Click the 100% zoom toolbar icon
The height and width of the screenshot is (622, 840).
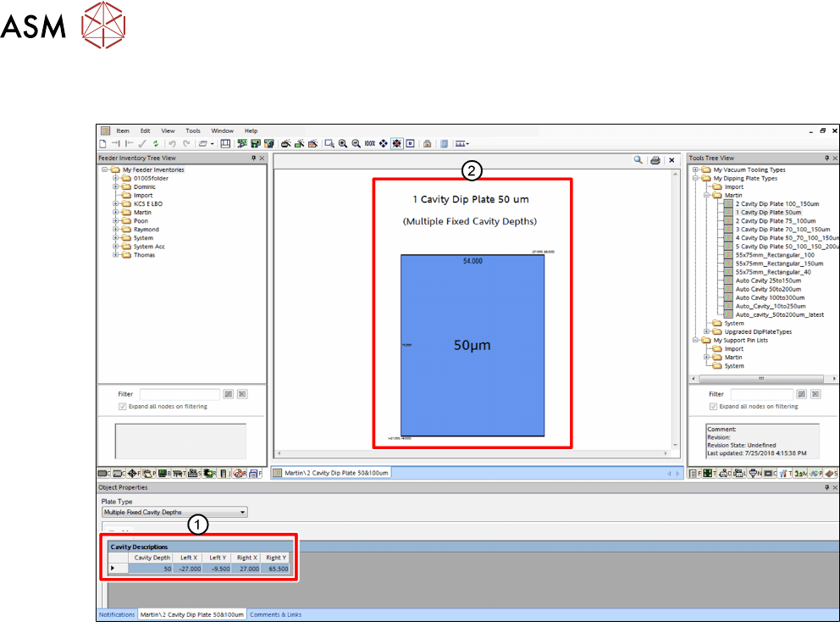[370, 144]
